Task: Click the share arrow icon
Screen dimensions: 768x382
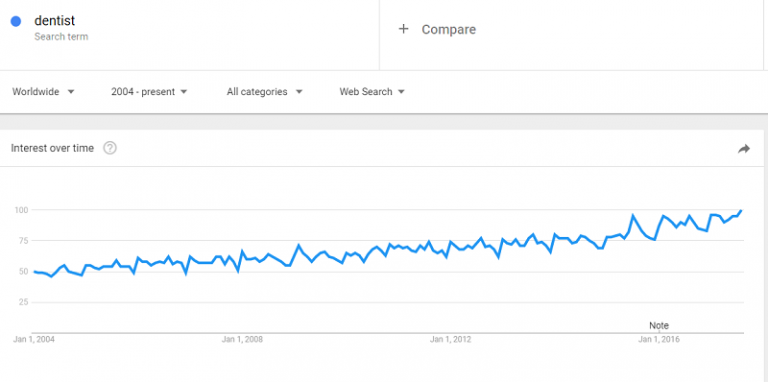Action: coord(744,149)
